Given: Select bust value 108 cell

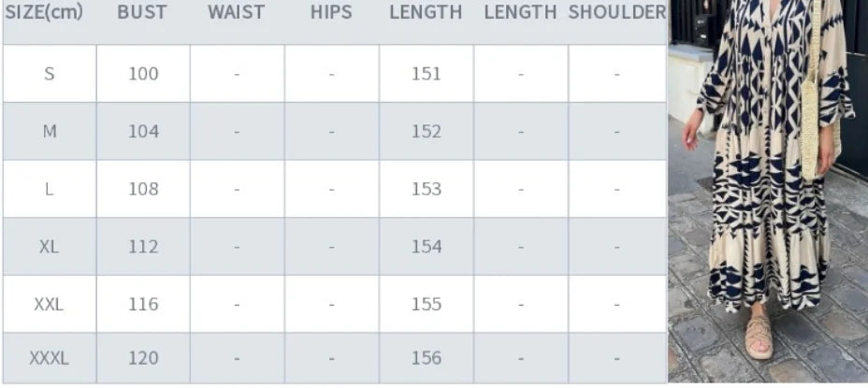Looking at the screenshot, I should pyautogui.click(x=143, y=189).
